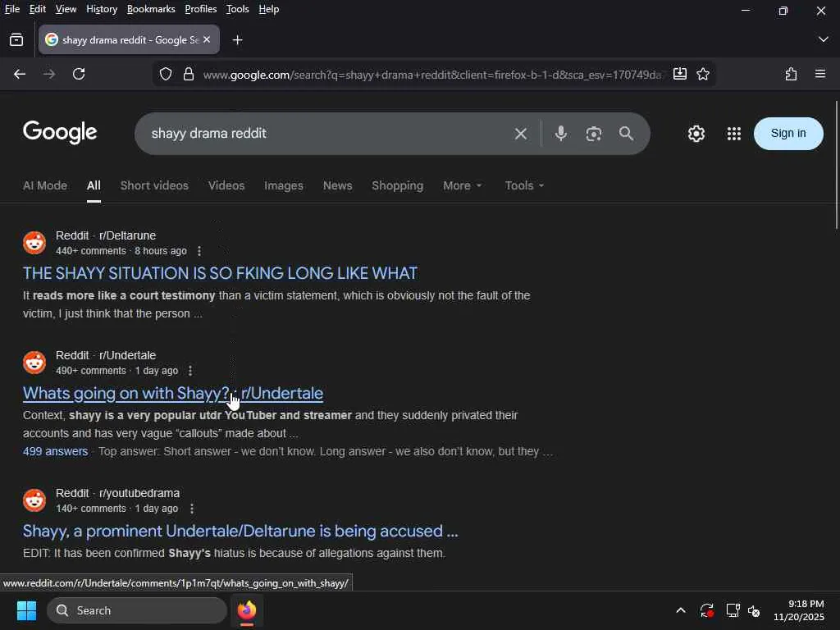Screen dimensions: 840x630
Task: Open the Firefox View recent browsing icon
Action: pos(16,40)
